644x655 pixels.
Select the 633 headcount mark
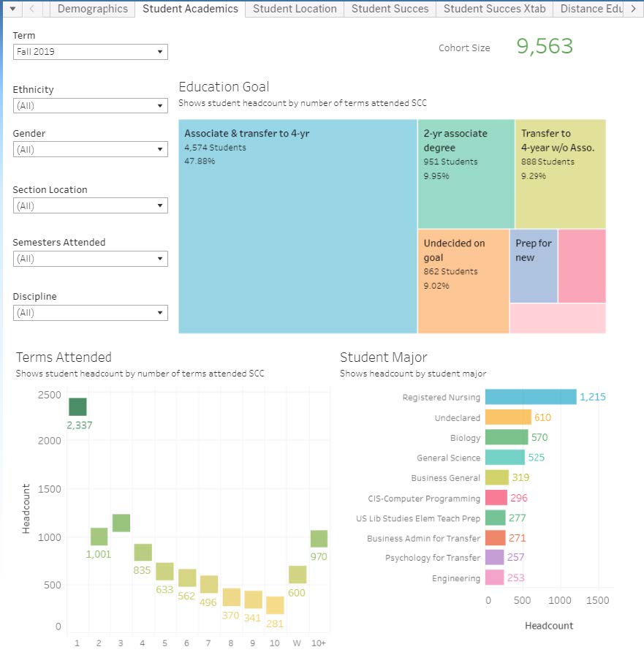click(x=164, y=572)
